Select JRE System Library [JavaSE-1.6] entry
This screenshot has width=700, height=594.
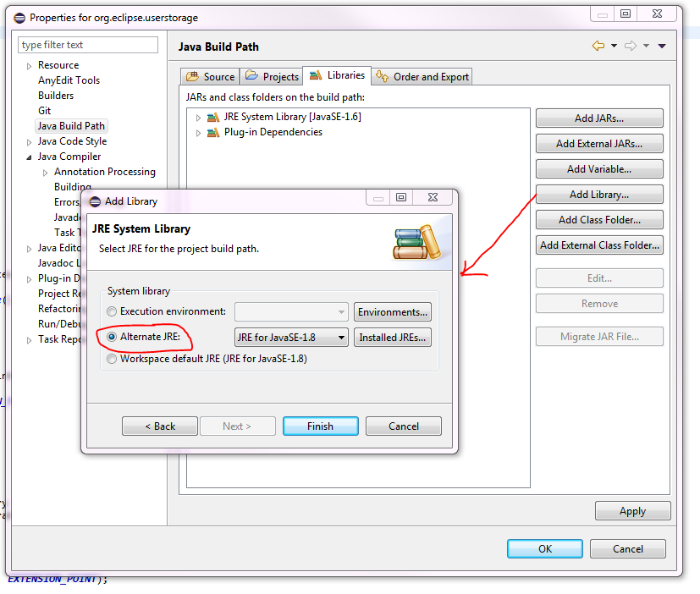292,117
